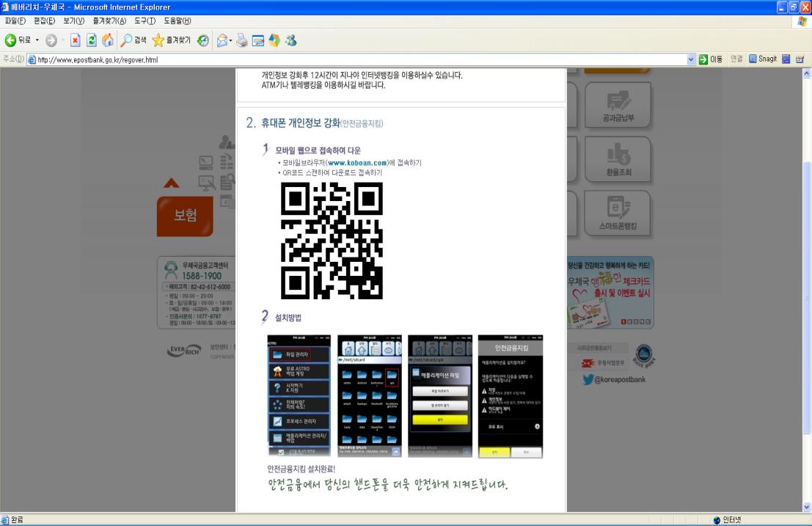Click the address bar URL field
812x526 pixels.
click(356, 59)
